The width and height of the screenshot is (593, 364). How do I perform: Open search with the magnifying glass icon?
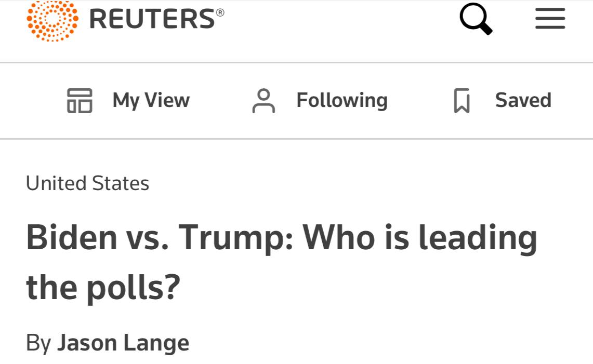coord(476,19)
